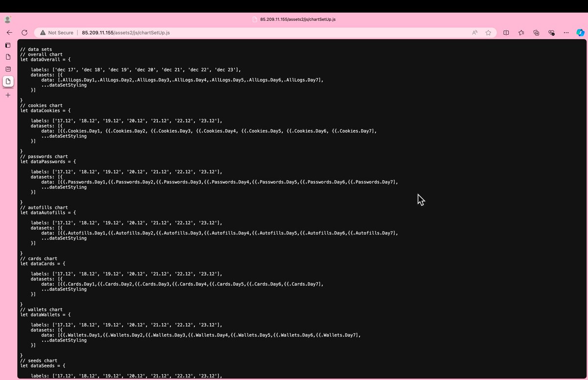Open Read Aloud from address bar

coord(475,33)
